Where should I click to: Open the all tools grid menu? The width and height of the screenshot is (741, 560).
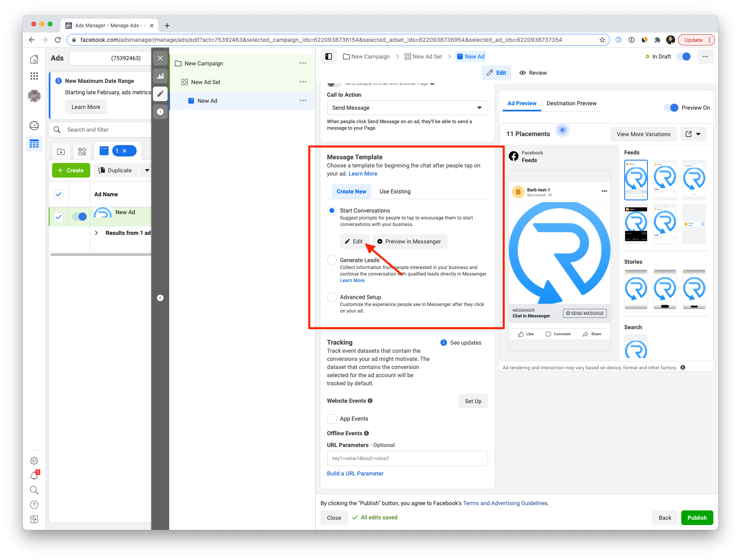tap(34, 76)
